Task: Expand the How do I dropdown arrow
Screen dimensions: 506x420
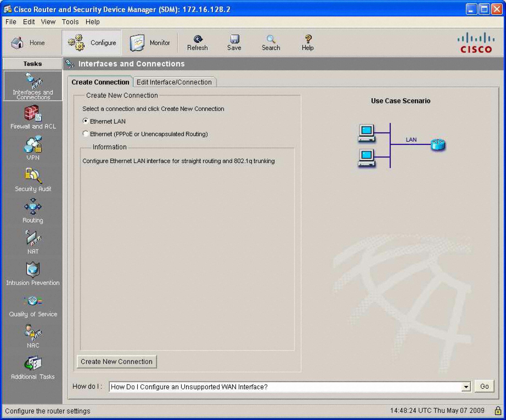Action: [466, 387]
